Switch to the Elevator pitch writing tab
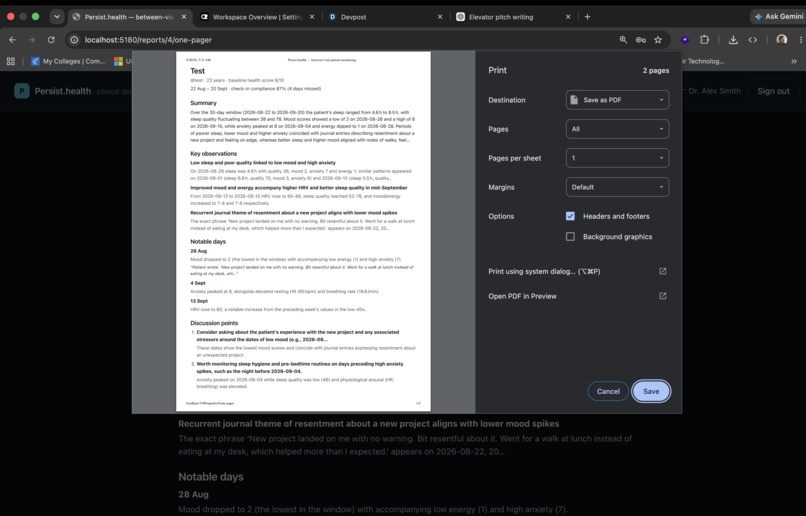The image size is (806, 516). tap(512, 17)
